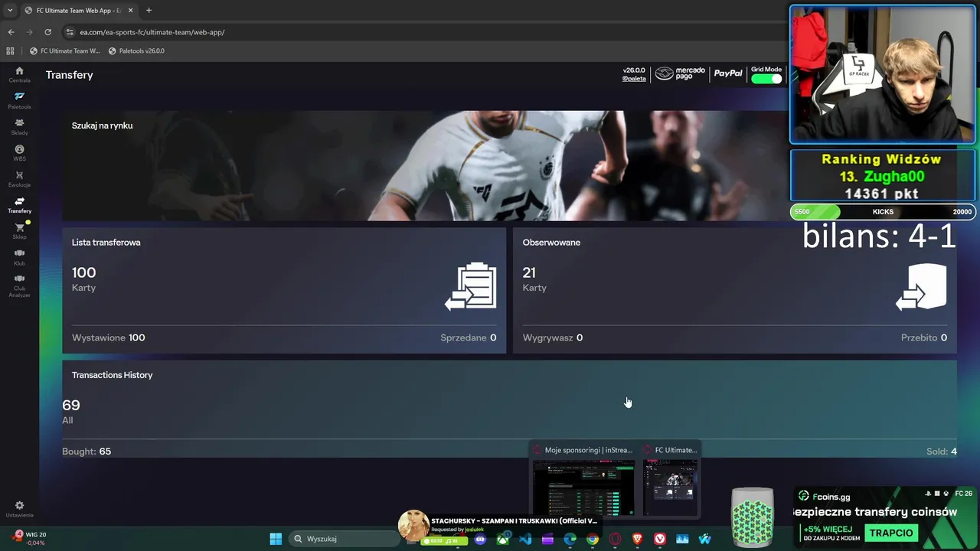This screenshot has height=551, width=980.
Task: Reload the browser page
Action: (47, 32)
